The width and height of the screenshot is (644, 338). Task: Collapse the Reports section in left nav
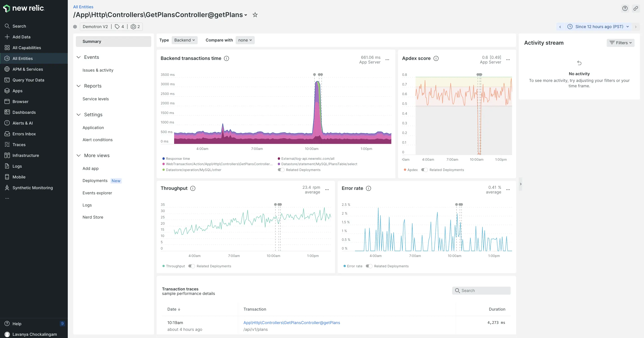(79, 86)
